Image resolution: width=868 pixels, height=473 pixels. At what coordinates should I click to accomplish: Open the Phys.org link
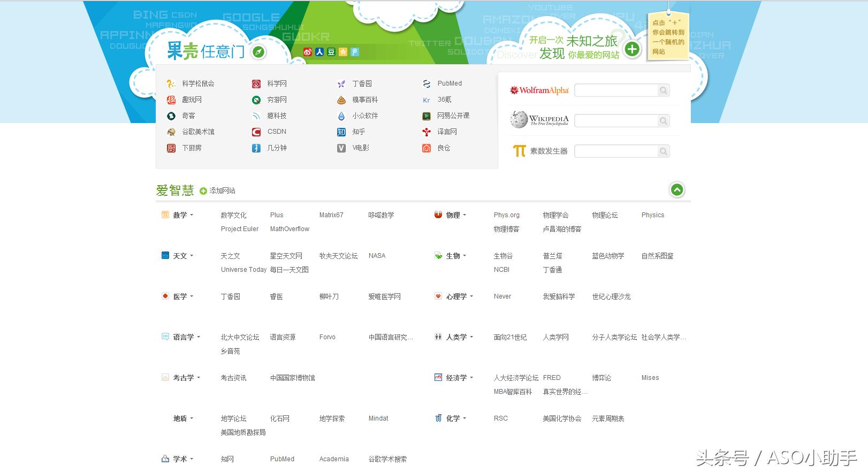(506, 215)
